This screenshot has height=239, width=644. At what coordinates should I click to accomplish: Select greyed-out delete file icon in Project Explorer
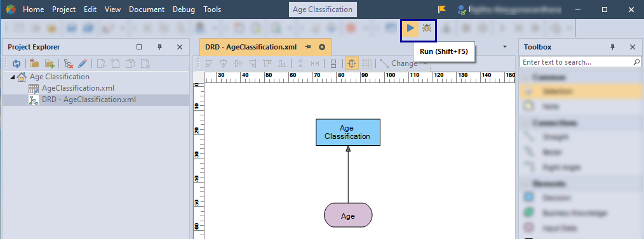(x=145, y=63)
